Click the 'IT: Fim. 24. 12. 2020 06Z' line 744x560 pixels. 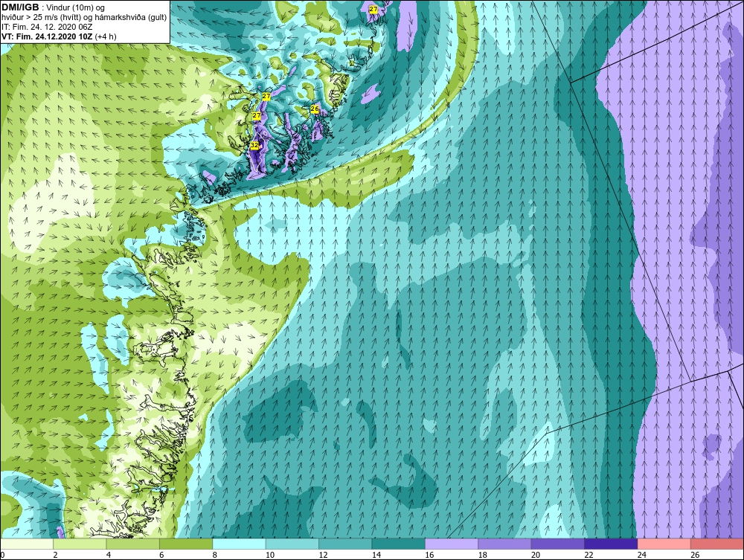pos(47,27)
